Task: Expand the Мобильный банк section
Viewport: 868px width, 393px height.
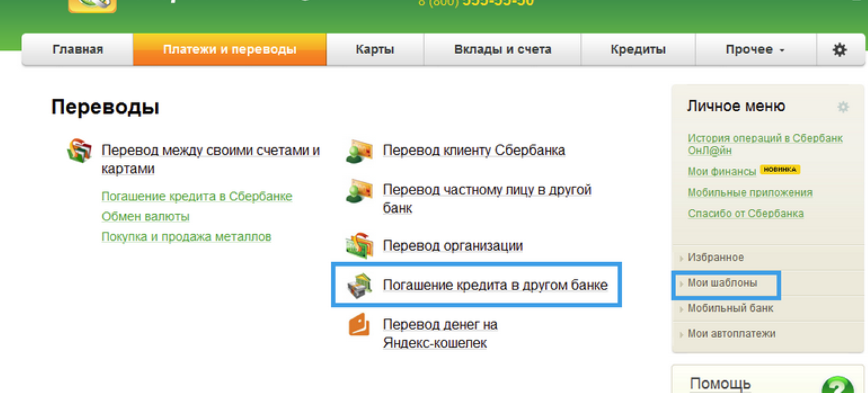Action: click(730, 309)
